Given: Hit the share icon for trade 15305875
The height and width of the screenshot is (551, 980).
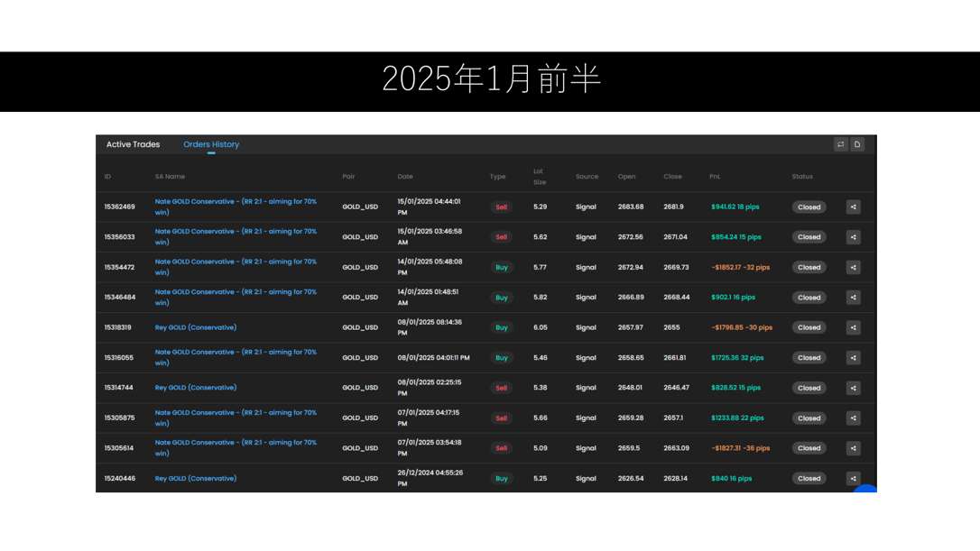Looking at the screenshot, I should (x=853, y=418).
